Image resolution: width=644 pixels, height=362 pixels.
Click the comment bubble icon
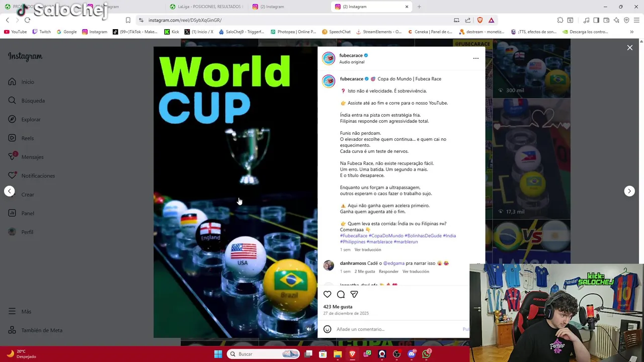click(341, 294)
